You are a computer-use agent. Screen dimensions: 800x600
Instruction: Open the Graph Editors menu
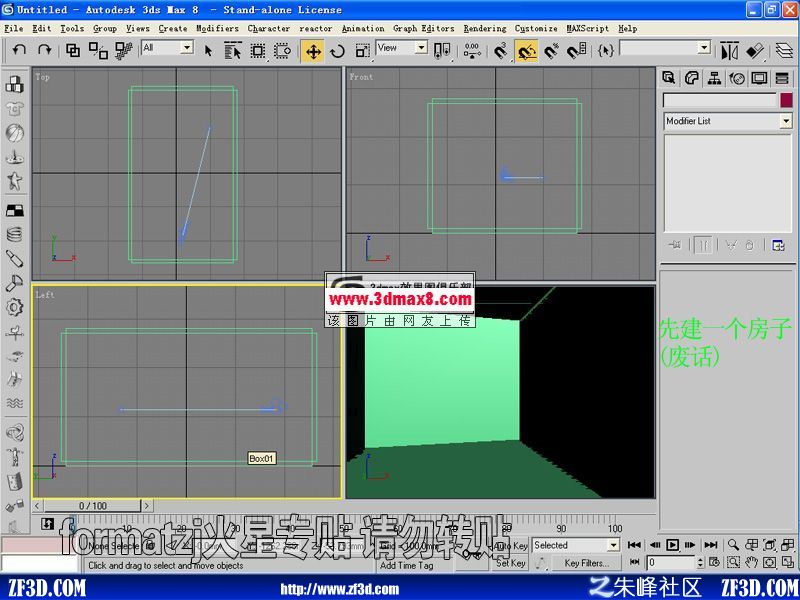423,29
